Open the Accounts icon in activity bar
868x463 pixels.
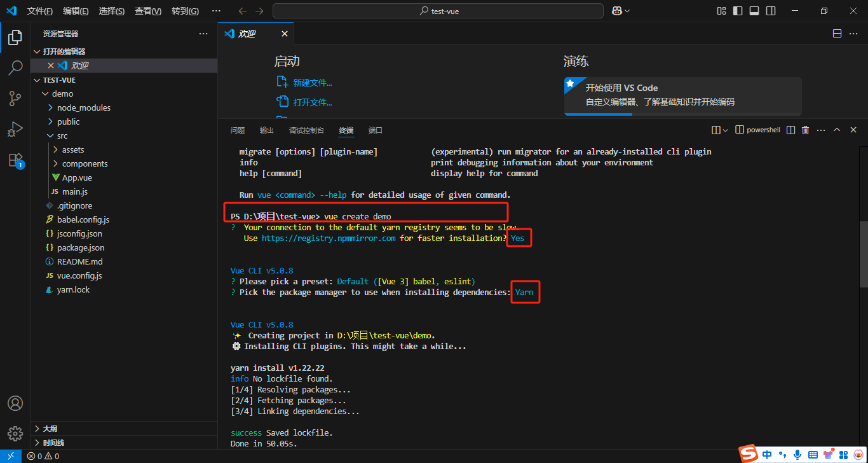click(x=15, y=403)
